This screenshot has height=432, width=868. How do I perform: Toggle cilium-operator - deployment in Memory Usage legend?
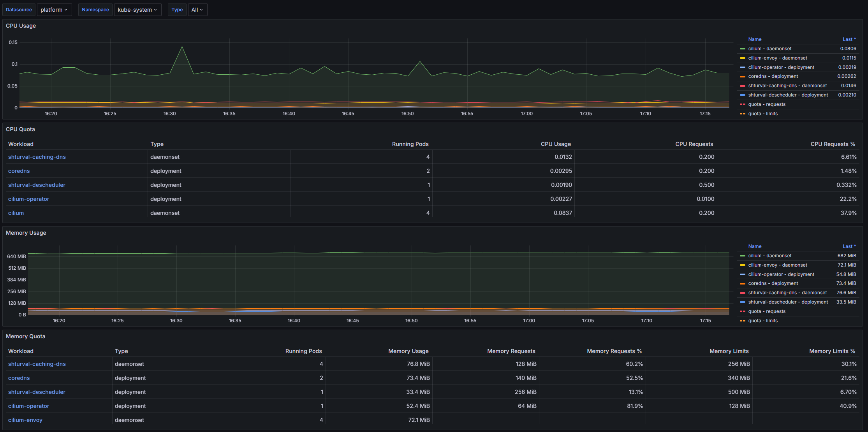(x=781, y=274)
